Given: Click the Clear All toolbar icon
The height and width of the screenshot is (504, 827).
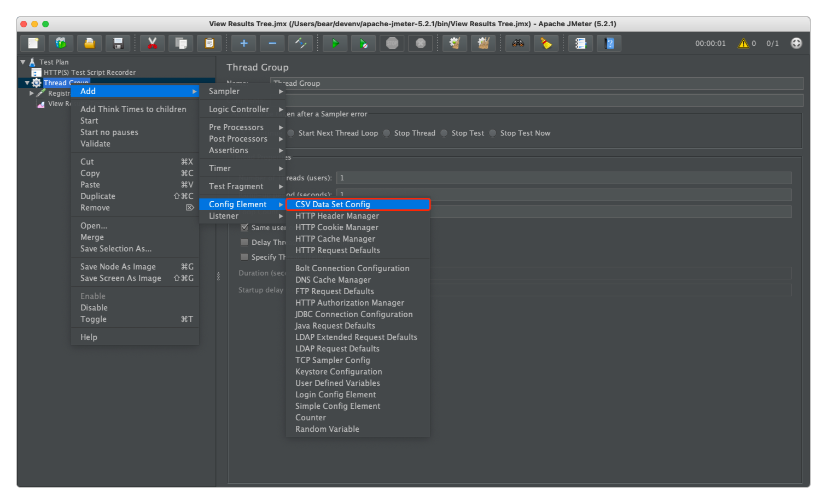Looking at the screenshot, I should [484, 43].
